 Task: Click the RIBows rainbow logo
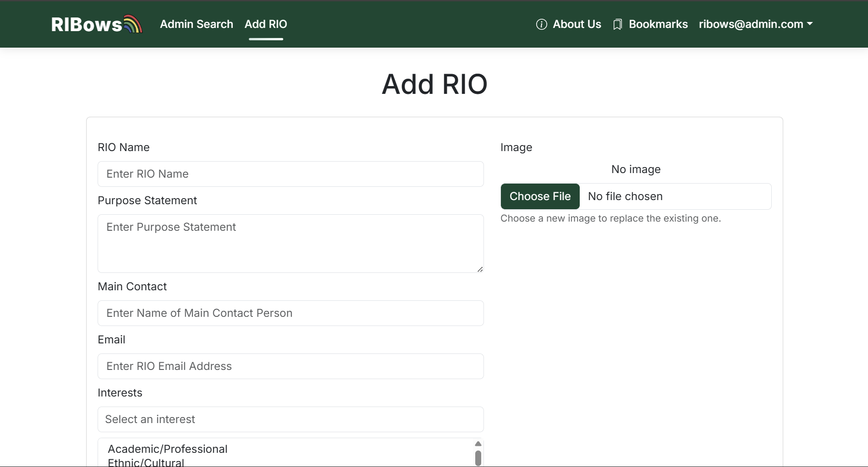[97, 24]
